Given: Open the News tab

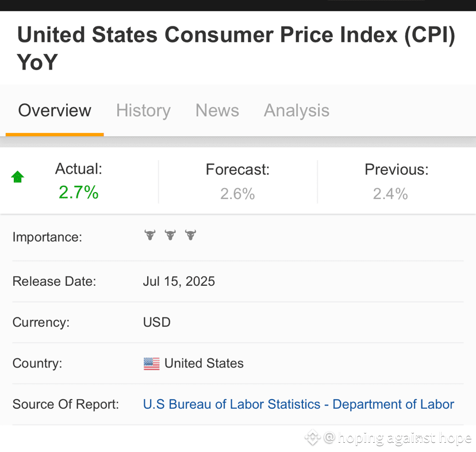Looking at the screenshot, I should pos(217,110).
